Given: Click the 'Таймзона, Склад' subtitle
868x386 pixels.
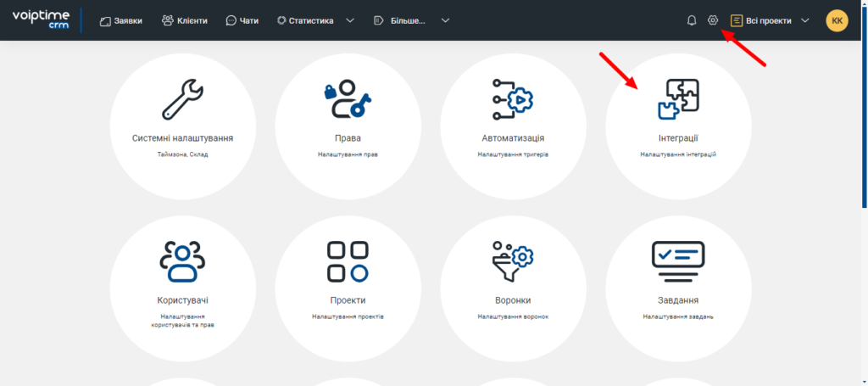Looking at the screenshot, I should (x=183, y=154).
